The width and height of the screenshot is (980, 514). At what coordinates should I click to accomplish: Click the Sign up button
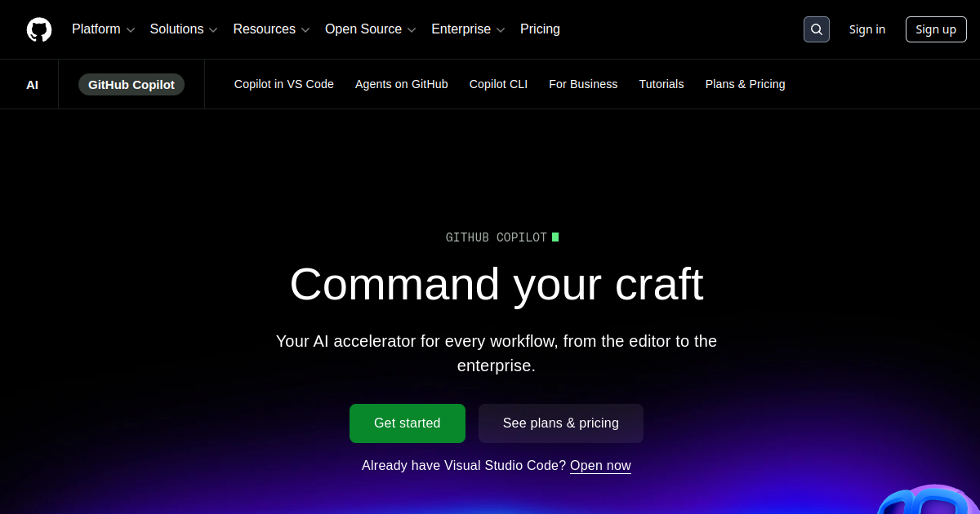pos(936,29)
